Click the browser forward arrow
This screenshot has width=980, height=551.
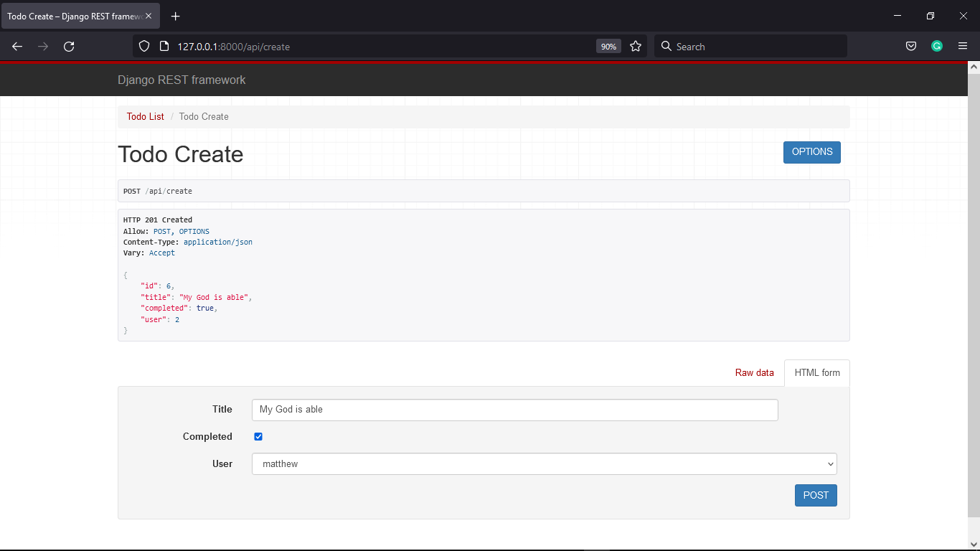pos(43,47)
